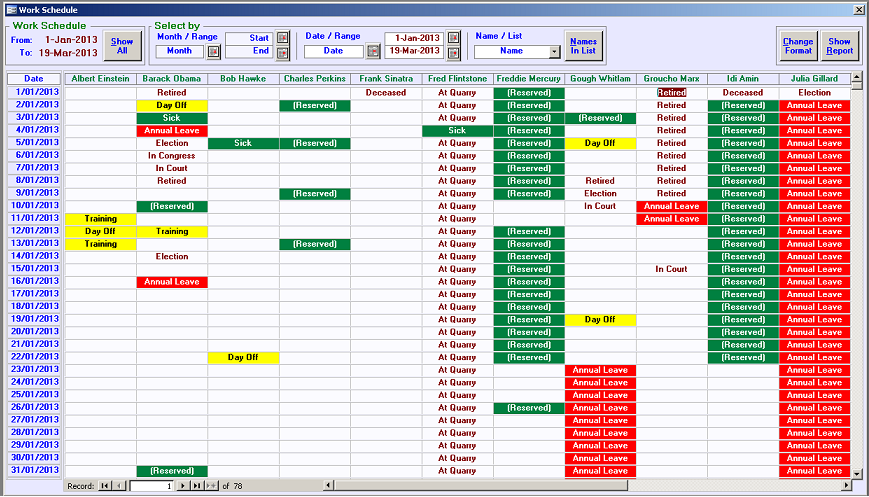869x497 pixels.
Task: Click the Change Format button
Action: pyautogui.click(x=798, y=46)
